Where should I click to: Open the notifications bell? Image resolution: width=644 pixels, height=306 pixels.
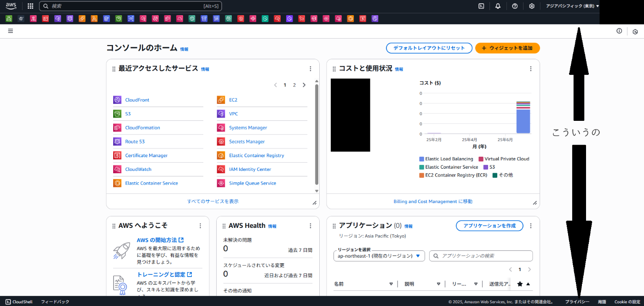[x=498, y=6]
